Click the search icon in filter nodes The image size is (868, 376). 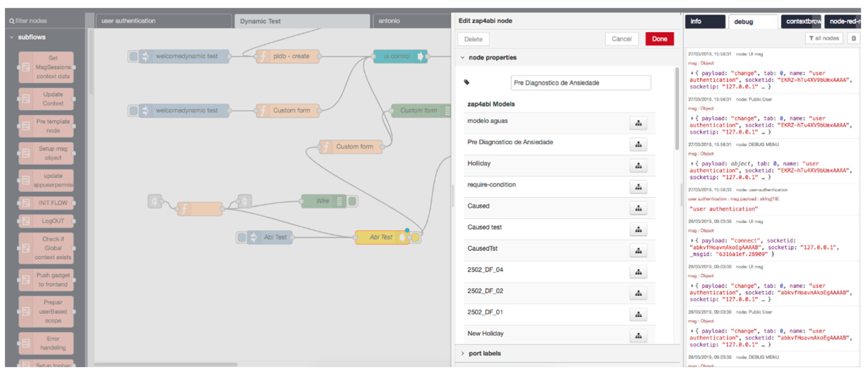click(12, 21)
